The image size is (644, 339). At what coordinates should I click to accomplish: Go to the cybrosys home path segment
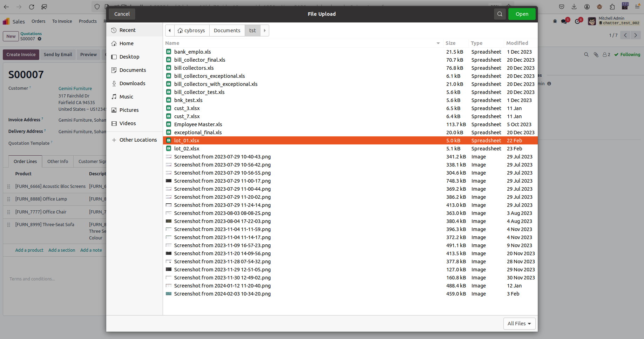coord(191,30)
